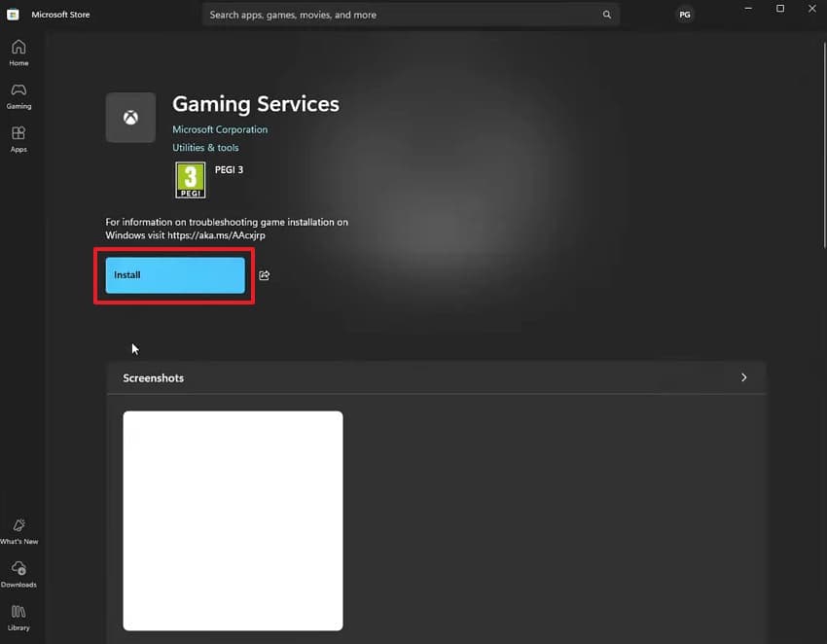Click the Screenshots section heading
Viewport: 827px width, 644px height.
pos(154,378)
